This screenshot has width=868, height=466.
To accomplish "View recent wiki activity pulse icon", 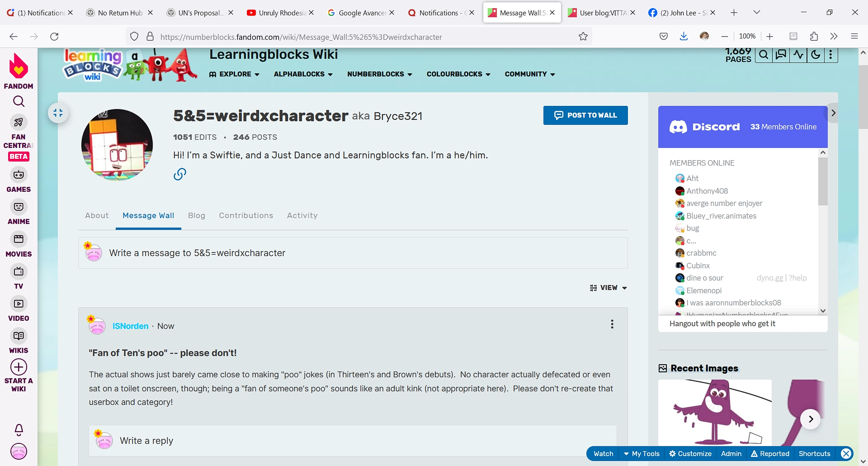I will coord(798,55).
